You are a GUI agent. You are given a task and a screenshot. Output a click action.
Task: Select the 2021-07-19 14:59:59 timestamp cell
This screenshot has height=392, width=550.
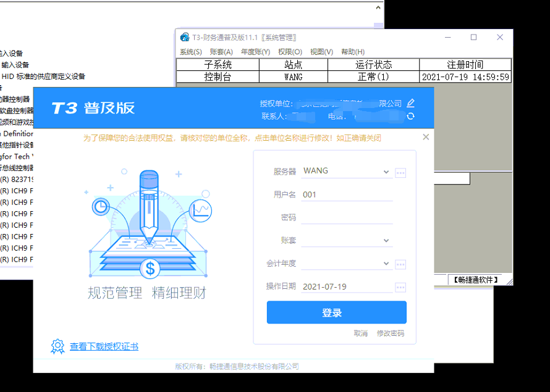(465, 77)
